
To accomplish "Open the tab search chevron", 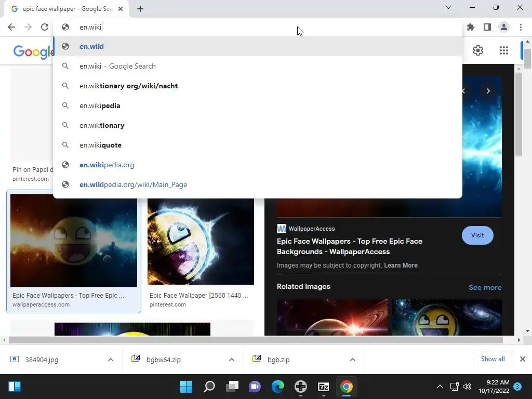I will 448,7.
